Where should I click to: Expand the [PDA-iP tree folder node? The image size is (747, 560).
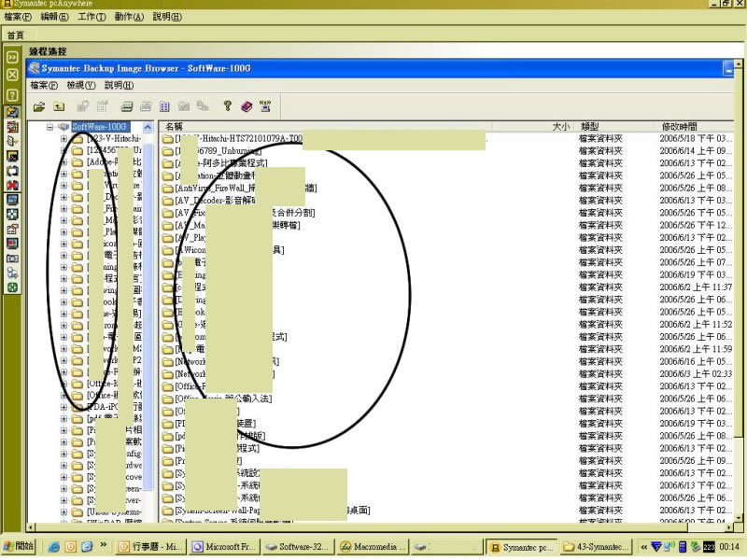click(63, 407)
